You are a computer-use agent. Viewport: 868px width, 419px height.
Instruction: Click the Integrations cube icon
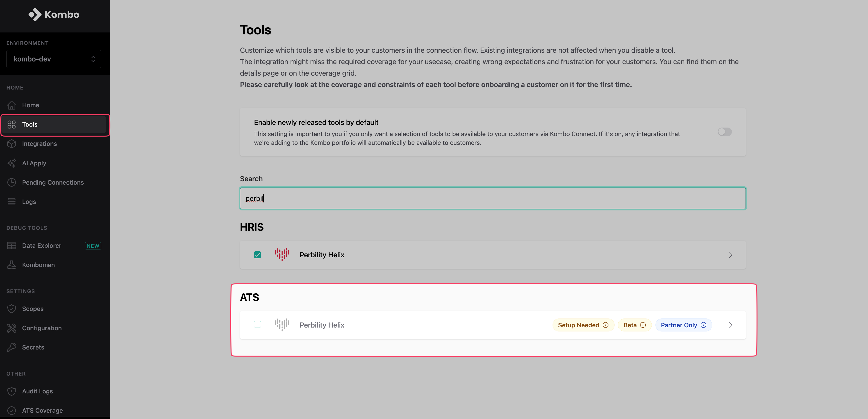point(12,144)
